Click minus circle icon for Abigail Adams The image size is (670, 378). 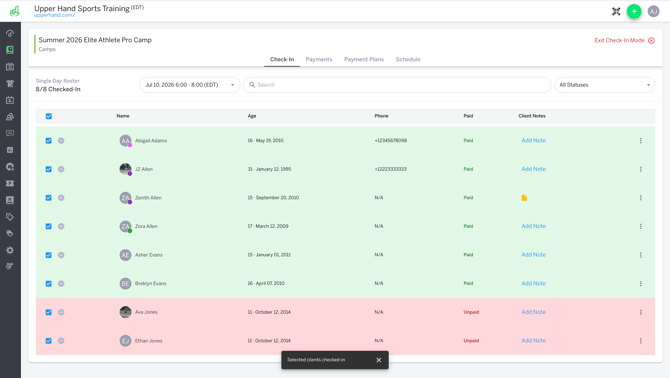(61, 141)
